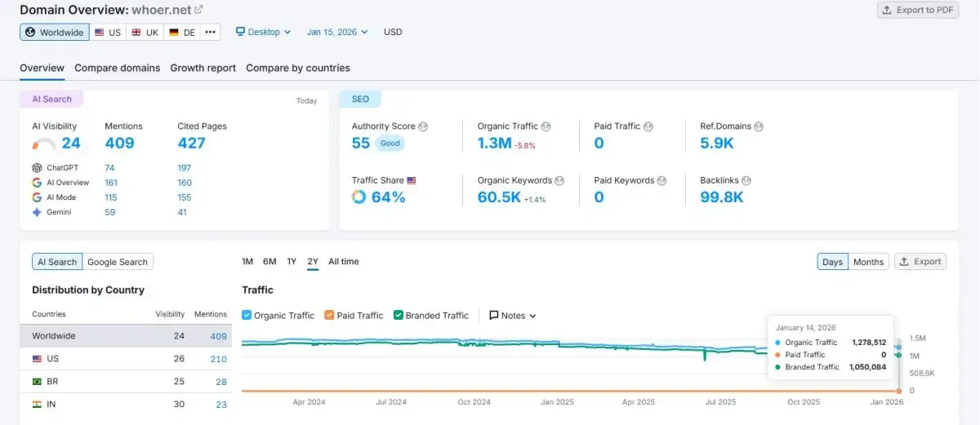Click the Ref.Domains info icon
The image size is (980, 425).
pyautogui.click(x=759, y=126)
